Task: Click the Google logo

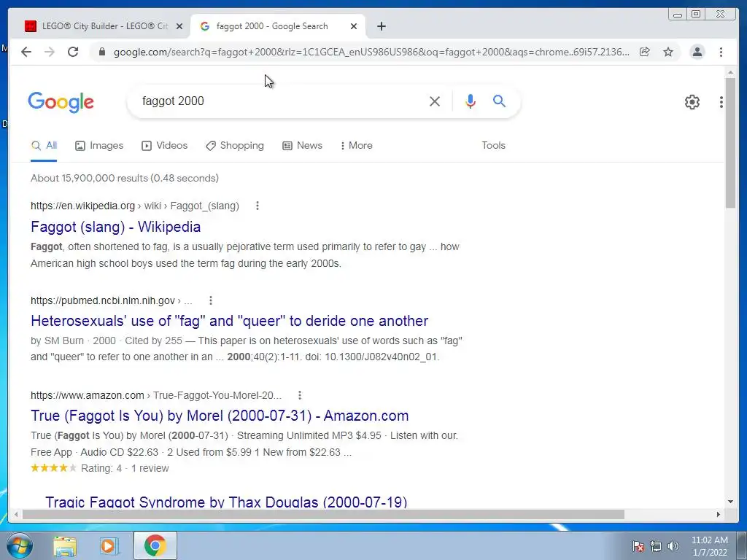Action: coord(61,102)
